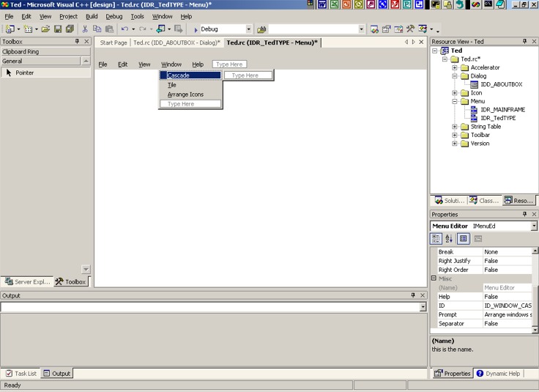Open the Menu Editor object dropdown in Properties
This screenshot has height=392, width=539.
tap(534, 226)
